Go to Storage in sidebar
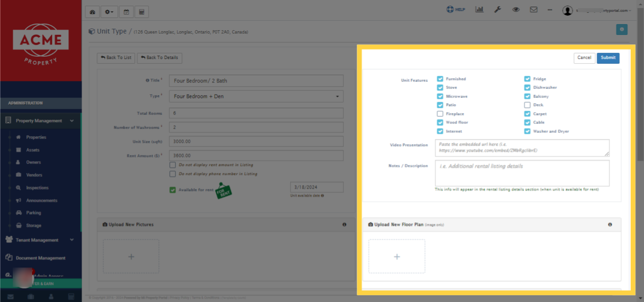Image resolution: width=644 pixels, height=302 pixels. point(33,226)
